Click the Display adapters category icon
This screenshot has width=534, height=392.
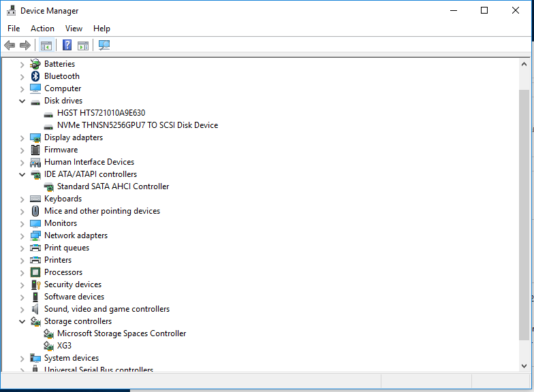[x=35, y=137]
